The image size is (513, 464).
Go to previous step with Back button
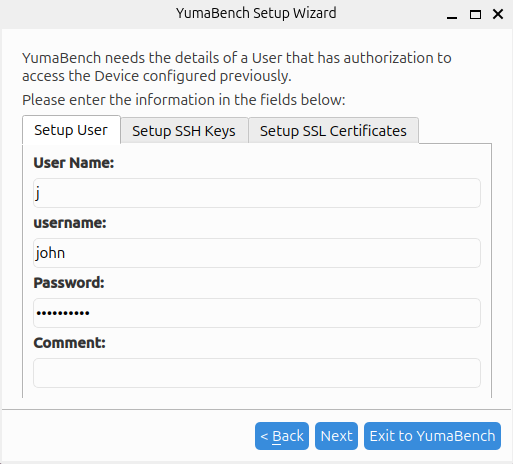pos(282,436)
